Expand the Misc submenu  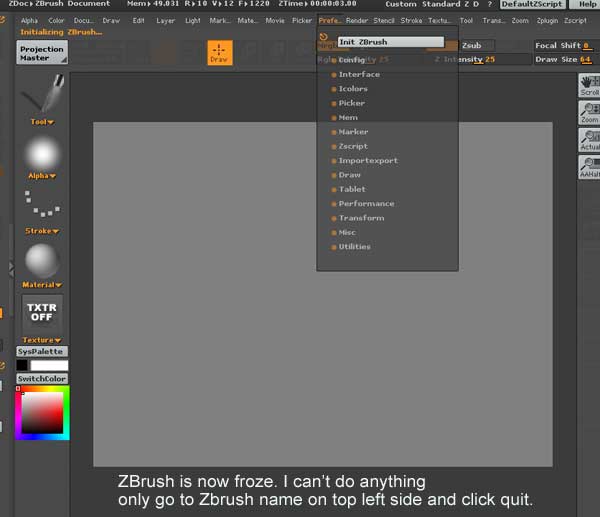(x=344, y=233)
